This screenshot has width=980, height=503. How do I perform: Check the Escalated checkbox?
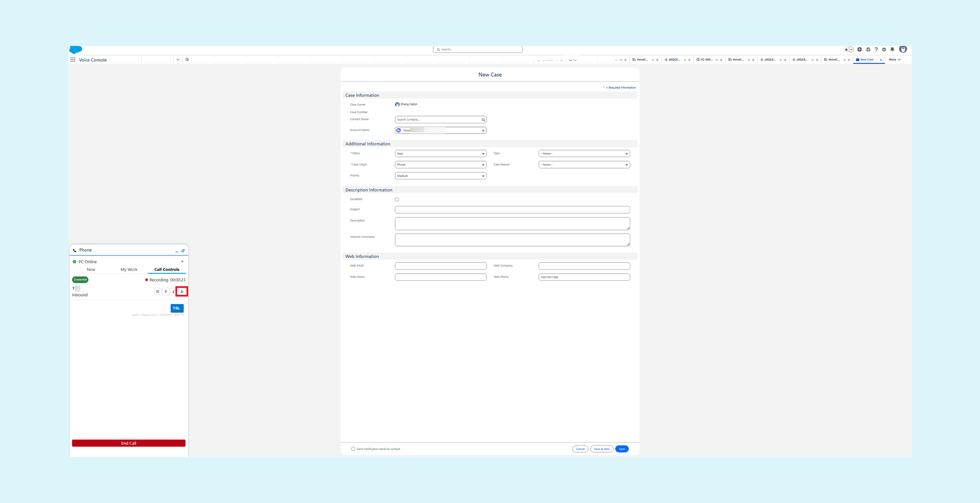pyautogui.click(x=397, y=199)
